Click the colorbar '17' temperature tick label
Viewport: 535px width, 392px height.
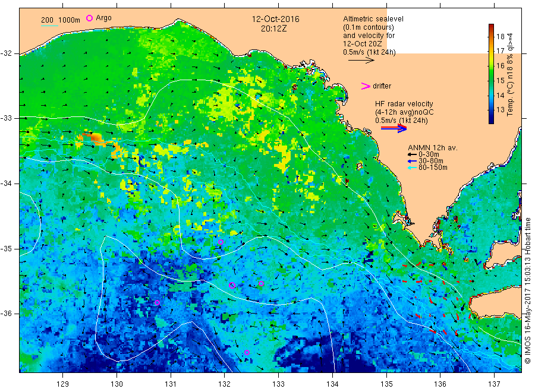(x=500, y=51)
